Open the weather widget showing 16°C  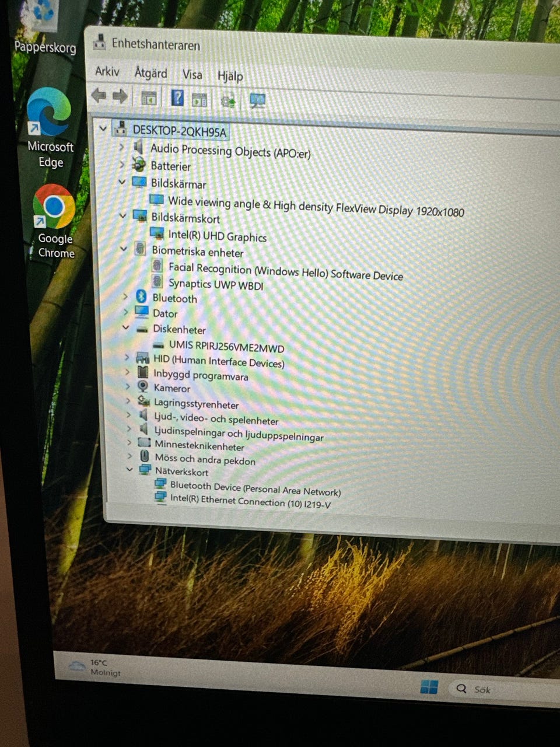pos(94,668)
